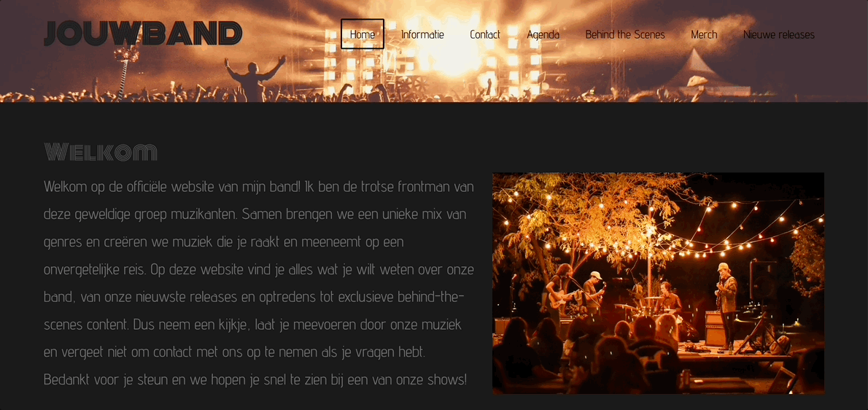
Task: Click the JOUWBAND logo
Action: click(x=143, y=34)
